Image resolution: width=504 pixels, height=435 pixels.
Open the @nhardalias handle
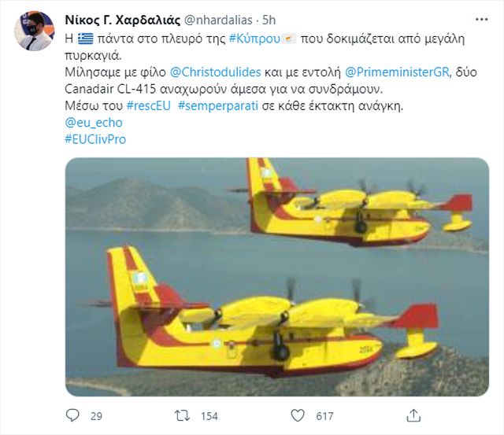(x=218, y=20)
